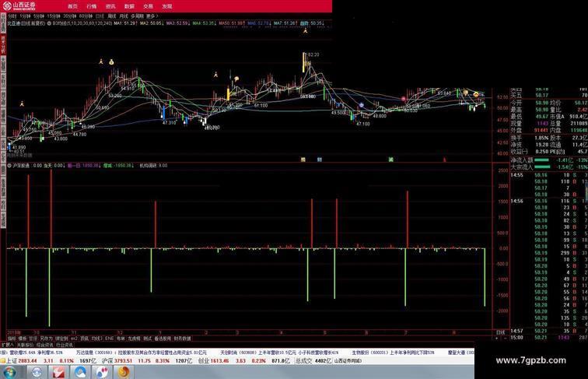Click the 今开 value in the quote panel
588x379 pixels.
tap(542, 103)
